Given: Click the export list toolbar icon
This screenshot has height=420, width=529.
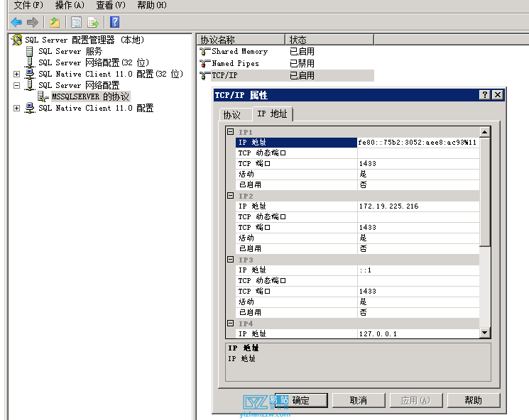Looking at the screenshot, I should point(93,22).
